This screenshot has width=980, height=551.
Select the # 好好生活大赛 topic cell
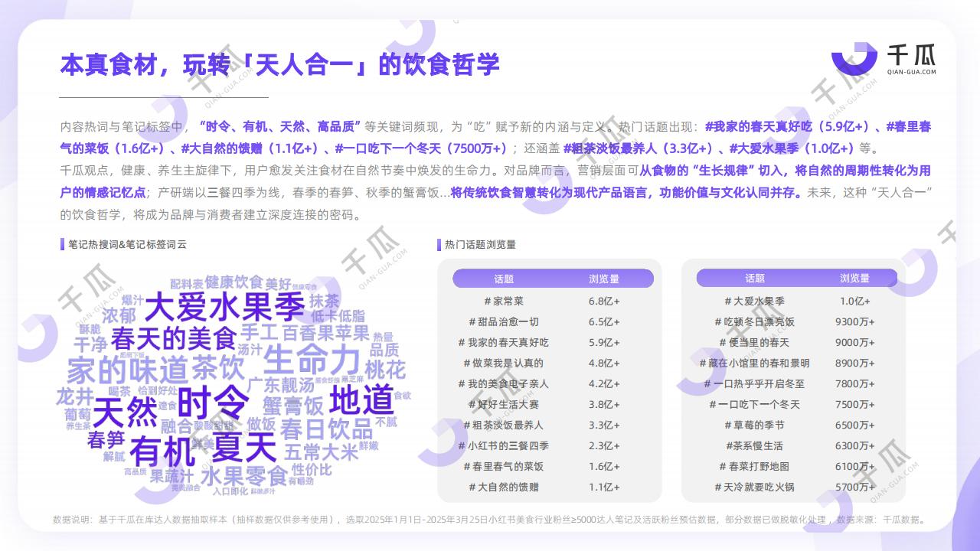[504, 405]
